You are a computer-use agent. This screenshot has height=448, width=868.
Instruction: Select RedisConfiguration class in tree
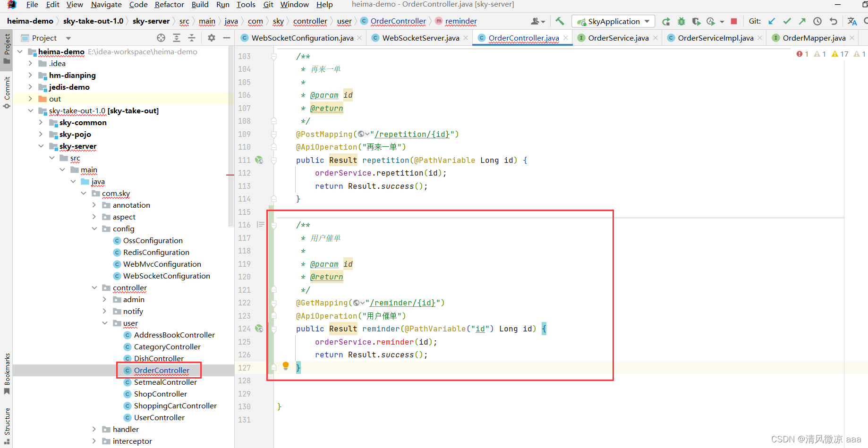[x=156, y=252]
